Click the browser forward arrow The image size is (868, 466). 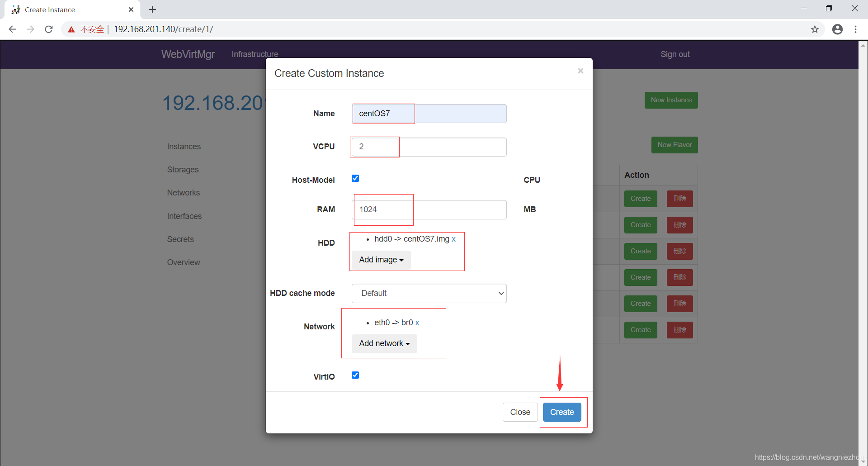[x=30, y=29]
